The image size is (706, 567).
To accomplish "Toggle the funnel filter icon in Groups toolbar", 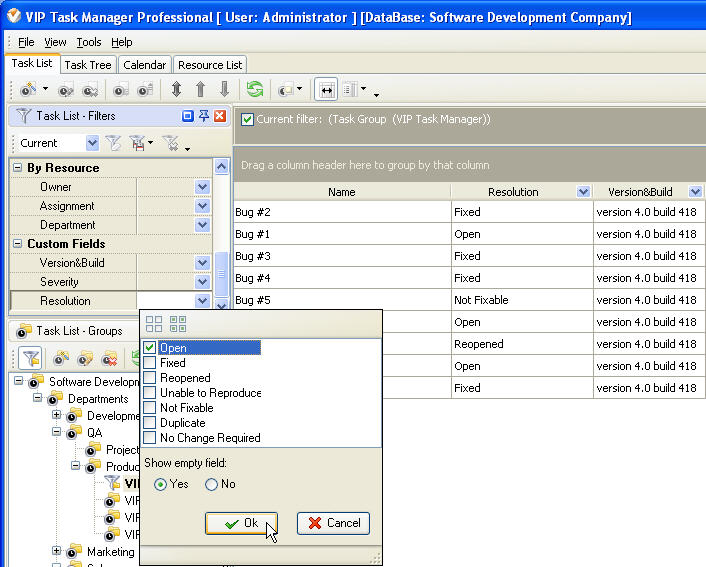I will click(31, 358).
